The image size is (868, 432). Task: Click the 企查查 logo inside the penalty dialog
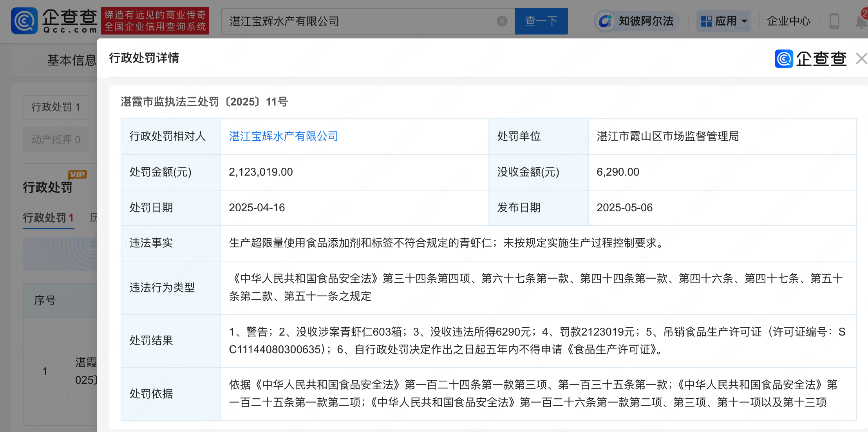[810, 59]
